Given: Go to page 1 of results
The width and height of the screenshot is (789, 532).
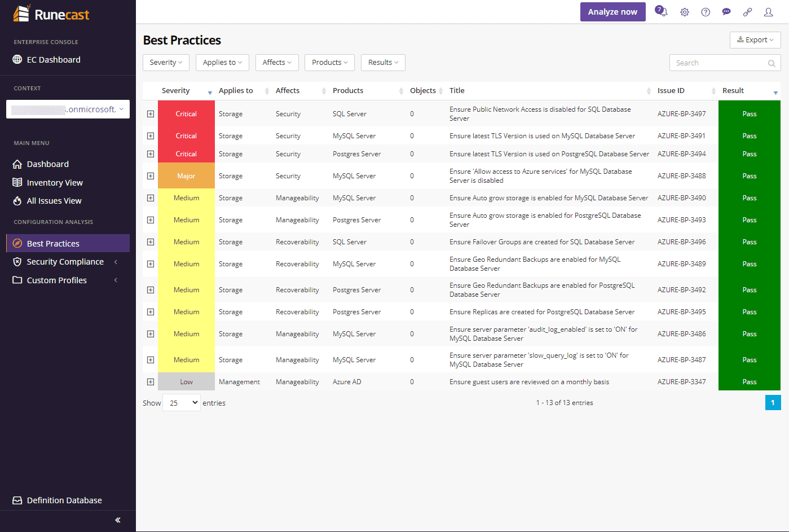Looking at the screenshot, I should pyautogui.click(x=773, y=403).
